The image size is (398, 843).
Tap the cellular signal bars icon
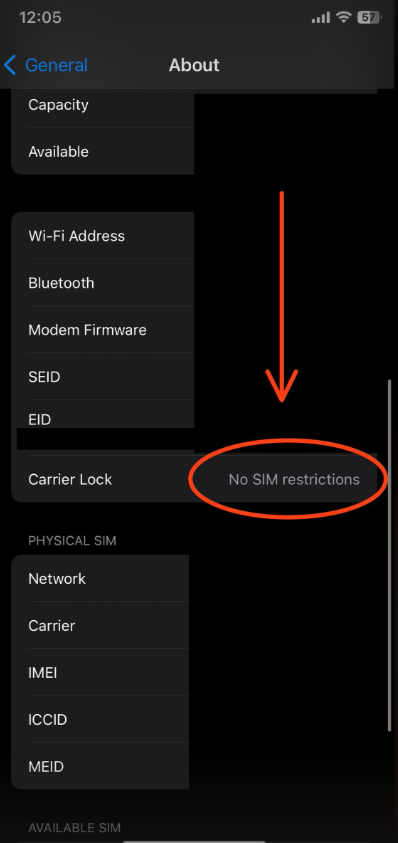coord(321,18)
